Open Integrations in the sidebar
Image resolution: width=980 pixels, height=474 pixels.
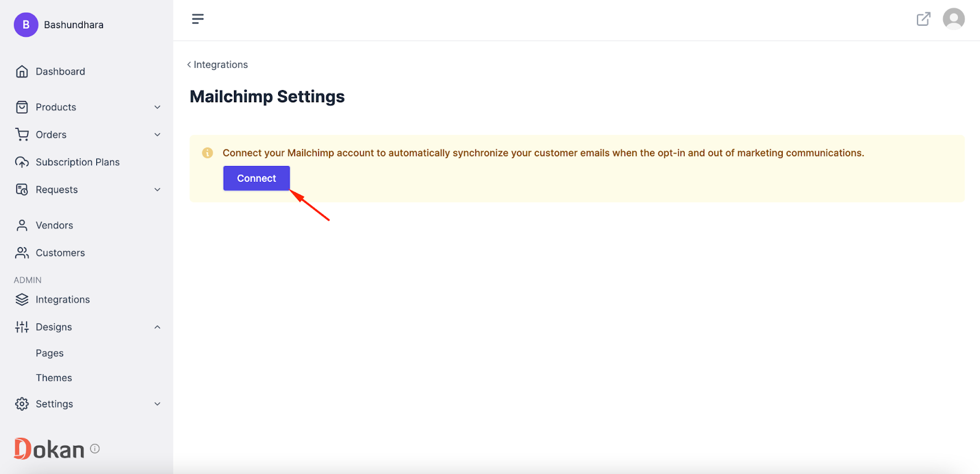[62, 299]
